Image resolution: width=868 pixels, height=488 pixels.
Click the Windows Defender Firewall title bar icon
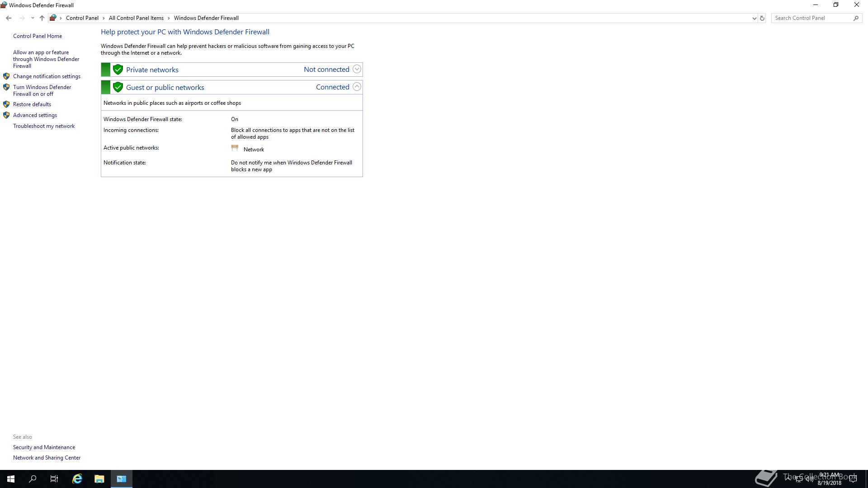tap(4, 5)
